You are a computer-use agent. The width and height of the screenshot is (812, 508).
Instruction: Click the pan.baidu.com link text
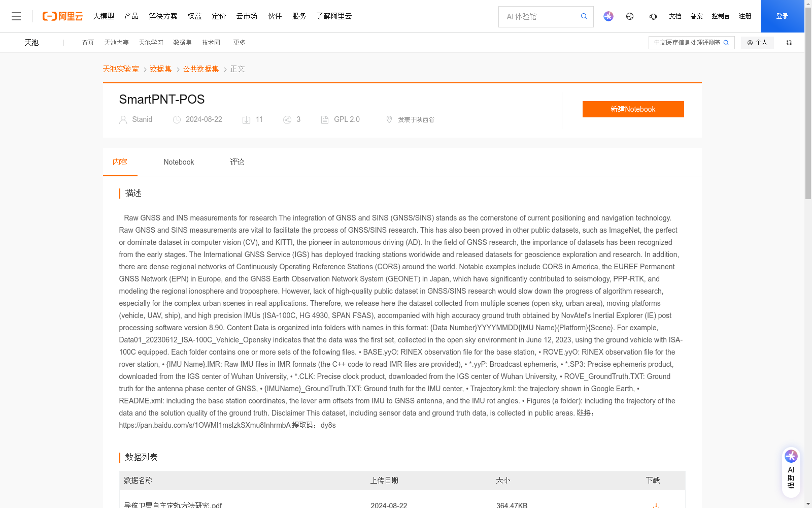pos(205,425)
